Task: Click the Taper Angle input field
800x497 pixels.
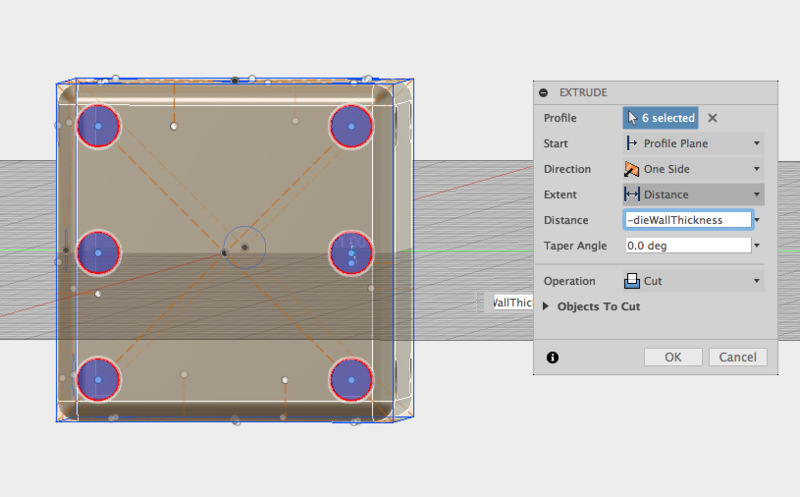Action: pyautogui.click(x=688, y=245)
